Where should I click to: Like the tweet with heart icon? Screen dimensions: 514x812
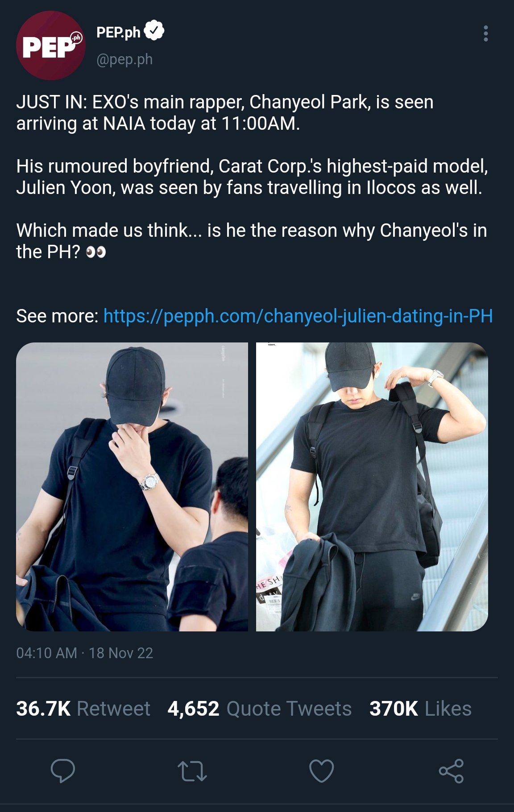point(322,771)
